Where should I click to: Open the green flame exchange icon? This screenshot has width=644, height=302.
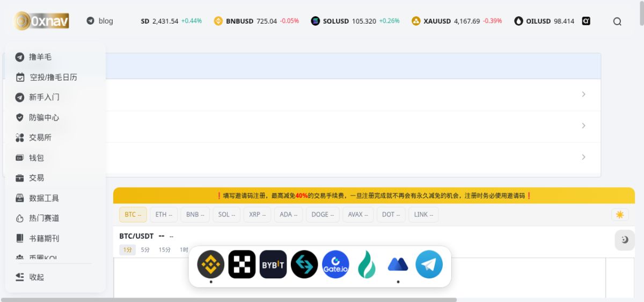point(367,264)
